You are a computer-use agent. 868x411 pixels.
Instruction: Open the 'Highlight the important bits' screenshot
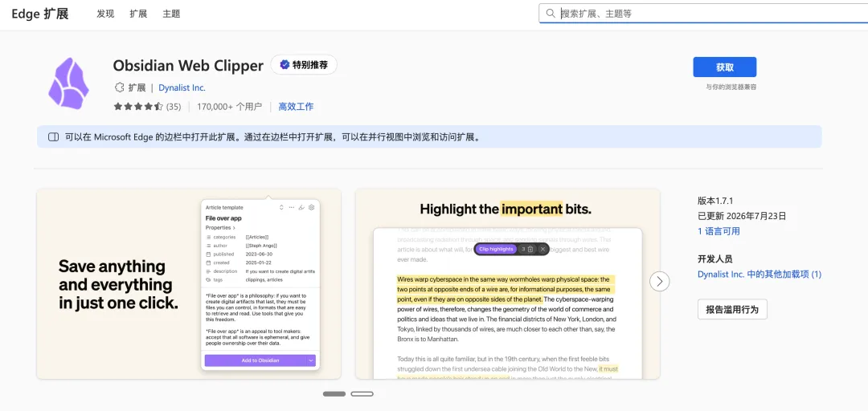pyautogui.click(x=508, y=284)
